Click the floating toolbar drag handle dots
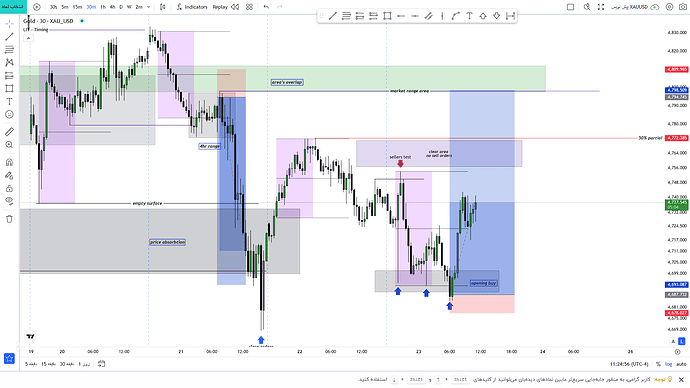 pyautogui.click(x=321, y=16)
